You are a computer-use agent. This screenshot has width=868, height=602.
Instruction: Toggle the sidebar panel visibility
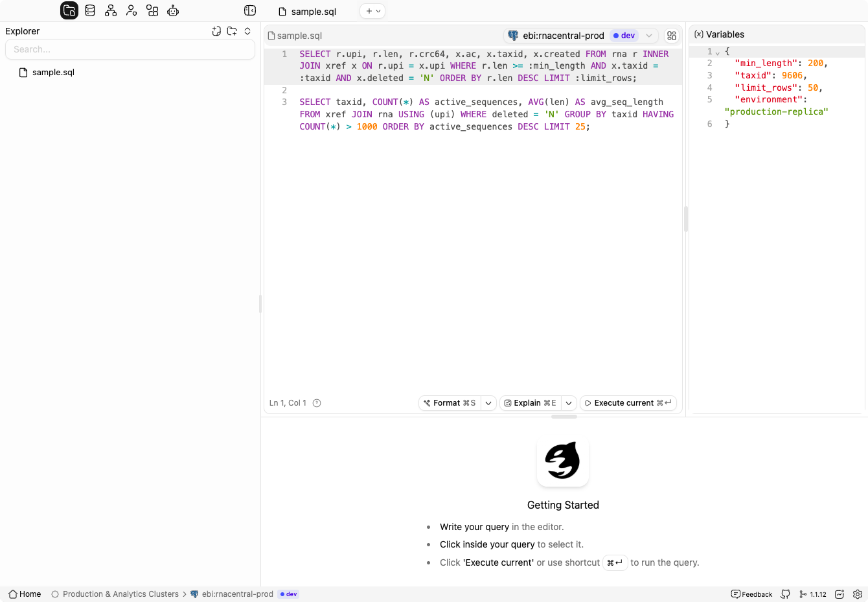click(250, 10)
